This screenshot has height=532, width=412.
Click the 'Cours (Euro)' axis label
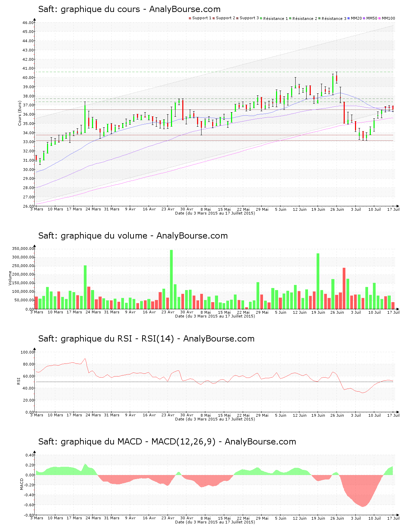point(20,113)
